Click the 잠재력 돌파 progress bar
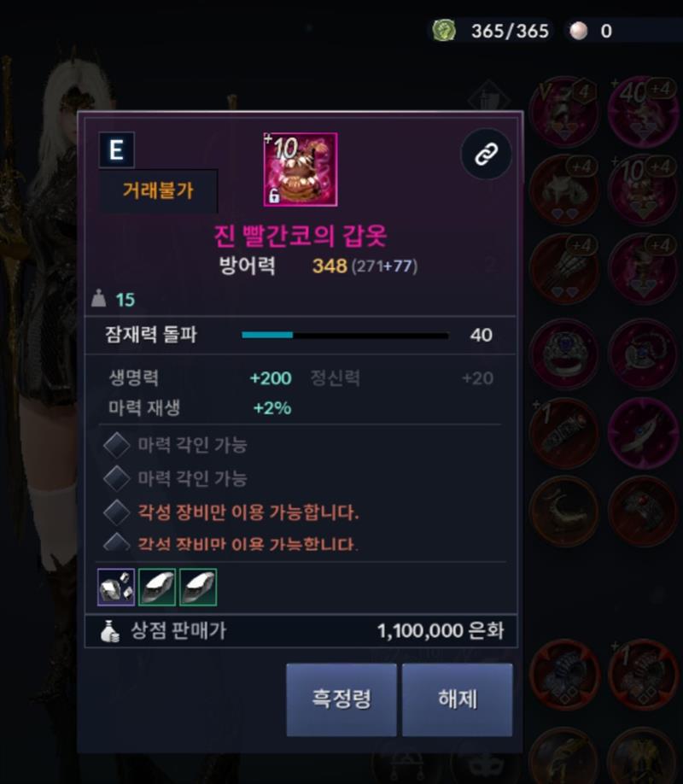The height and width of the screenshot is (784, 683). point(345,335)
